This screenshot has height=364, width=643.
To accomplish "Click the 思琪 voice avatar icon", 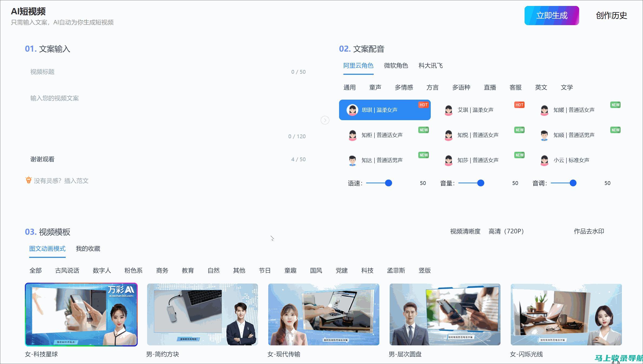I will (352, 110).
